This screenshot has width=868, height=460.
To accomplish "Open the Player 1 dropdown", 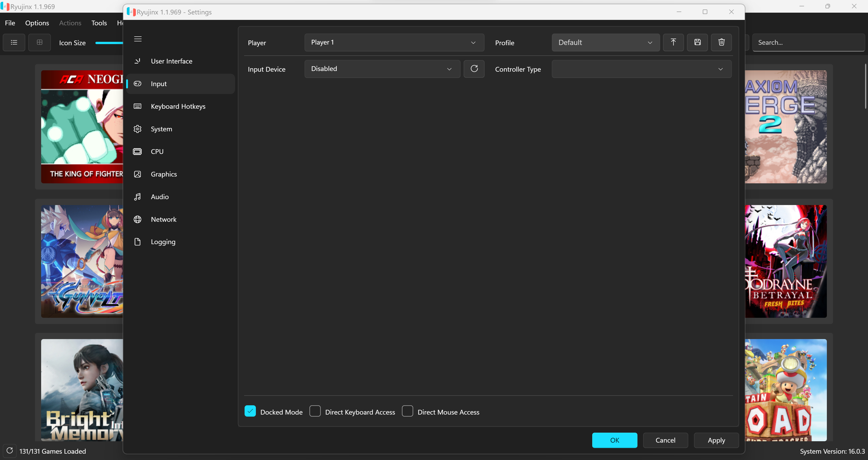I will point(394,42).
